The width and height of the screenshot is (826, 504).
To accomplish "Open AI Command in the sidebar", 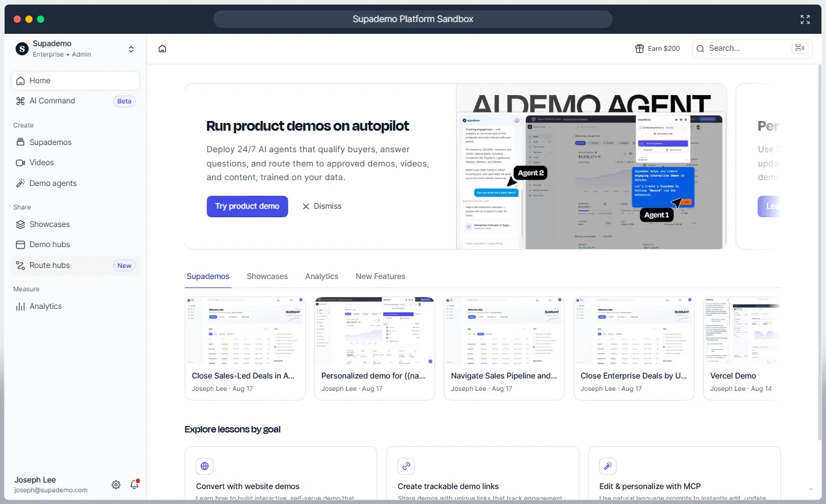I will pos(75,101).
